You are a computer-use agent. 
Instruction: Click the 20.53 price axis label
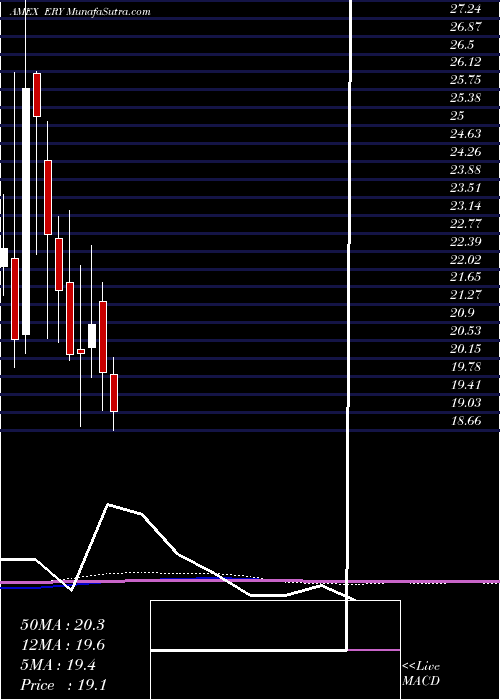pyautogui.click(x=466, y=331)
